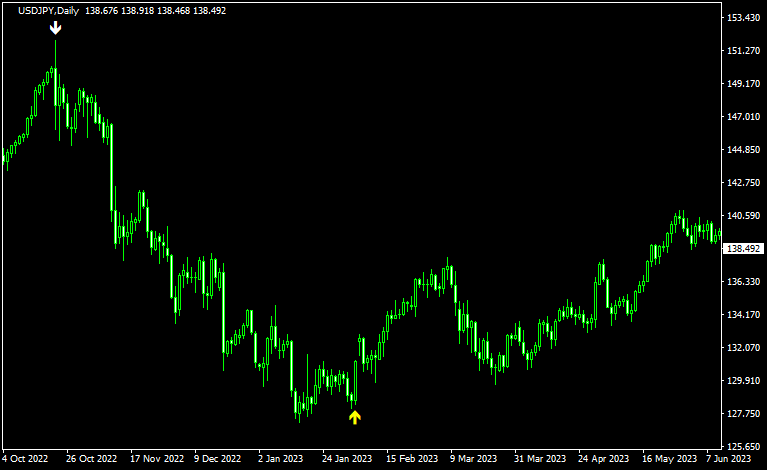Click the 4 Oct 2022 date label

[26, 459]
